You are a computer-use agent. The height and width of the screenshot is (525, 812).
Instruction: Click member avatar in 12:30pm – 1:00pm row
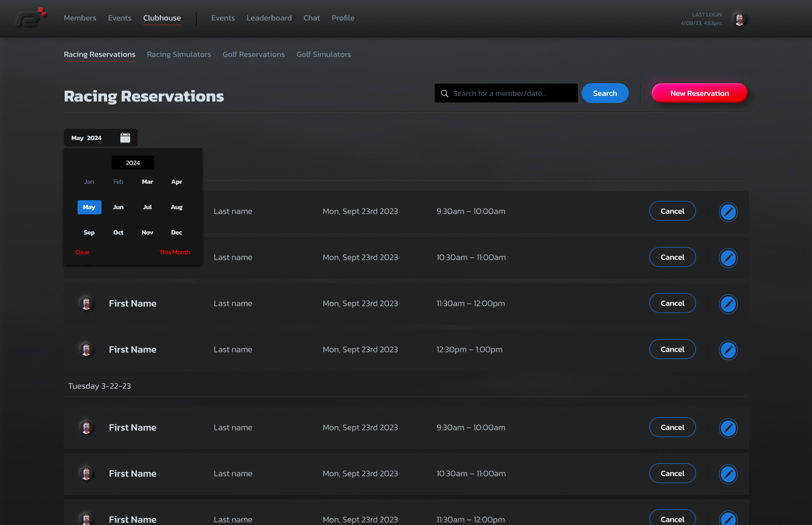(x=86, y=349)
